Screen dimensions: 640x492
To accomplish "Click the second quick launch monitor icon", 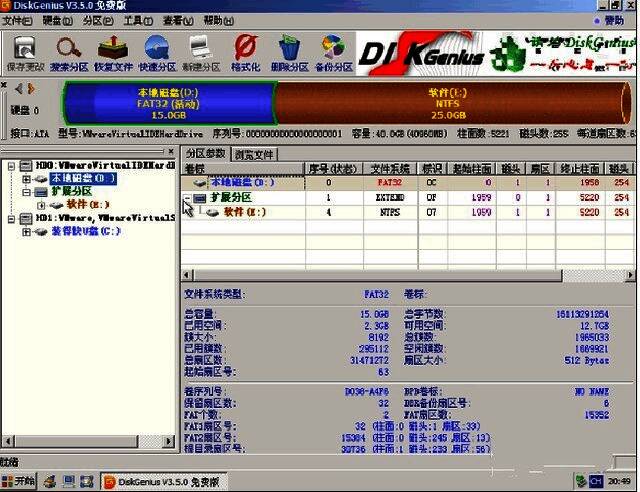I will [x=69, y=482].
